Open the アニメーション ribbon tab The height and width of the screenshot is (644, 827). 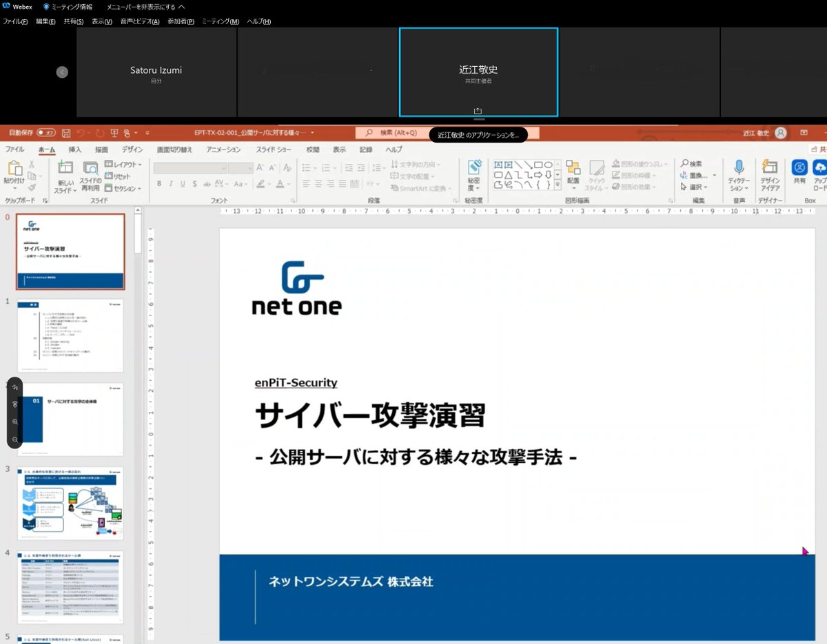[x=223, y=149]
